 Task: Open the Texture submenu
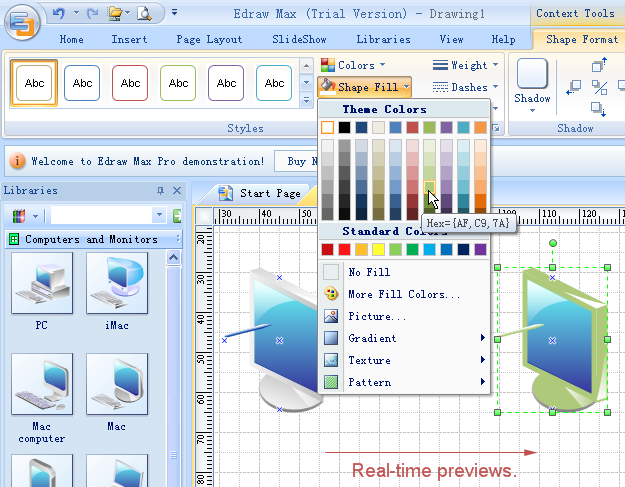tap(405, 360)
